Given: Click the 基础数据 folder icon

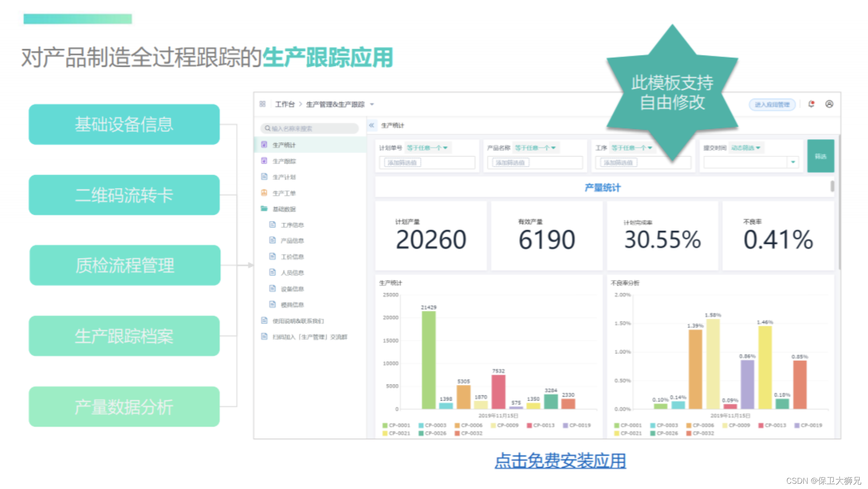Looking at the screenshot, I should (x=264, y=209).
